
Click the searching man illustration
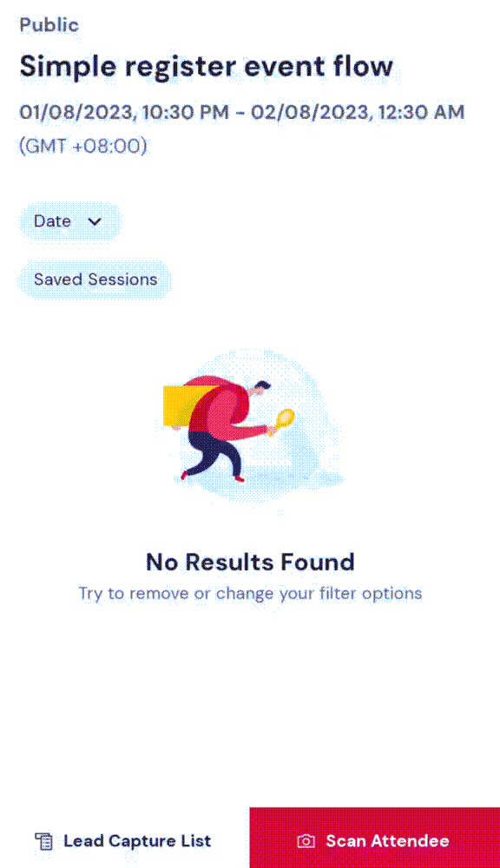[228, 429]
